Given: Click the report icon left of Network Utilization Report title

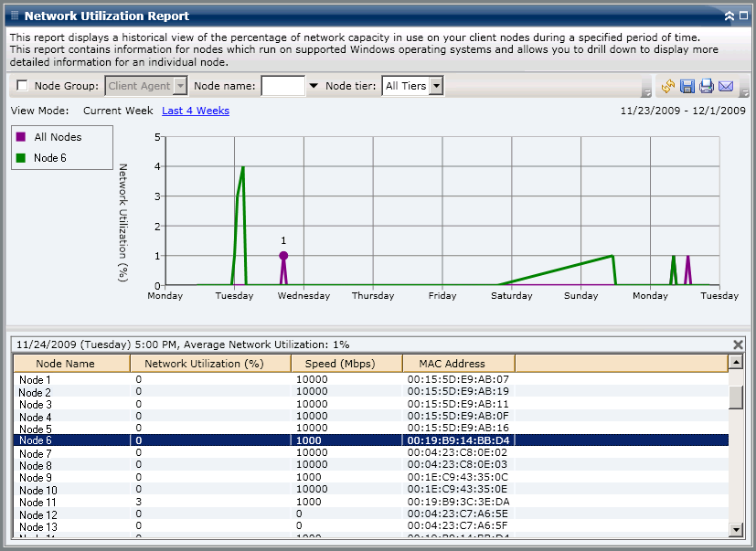Looking at the screenshot, I should (x=16, y=16).
